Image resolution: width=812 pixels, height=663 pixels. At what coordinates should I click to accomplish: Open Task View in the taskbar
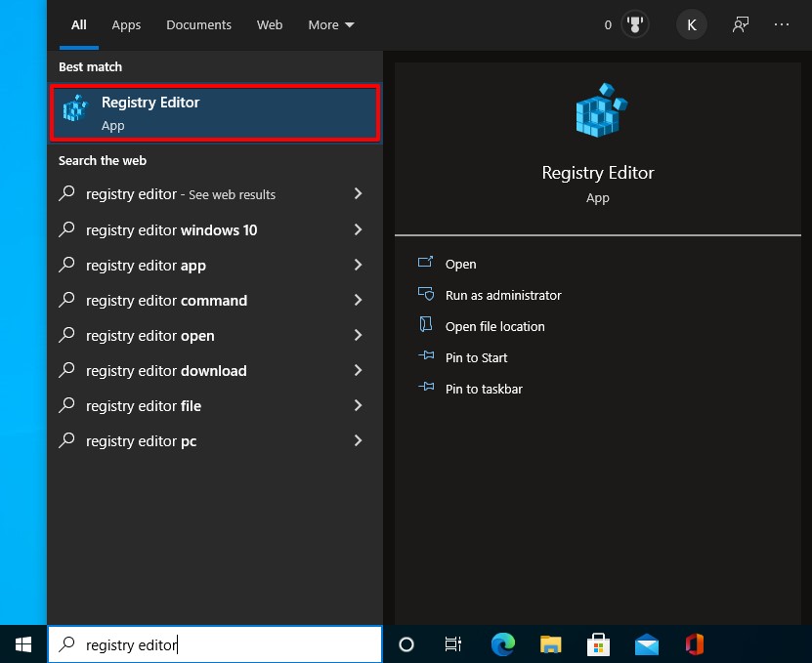[453, 644]
